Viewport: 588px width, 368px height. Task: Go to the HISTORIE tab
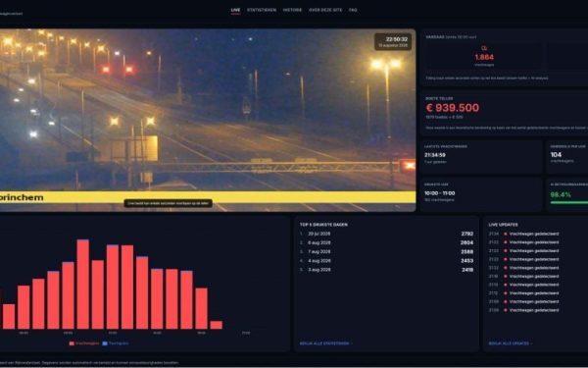pyautogui.click(x=292, y=10)
